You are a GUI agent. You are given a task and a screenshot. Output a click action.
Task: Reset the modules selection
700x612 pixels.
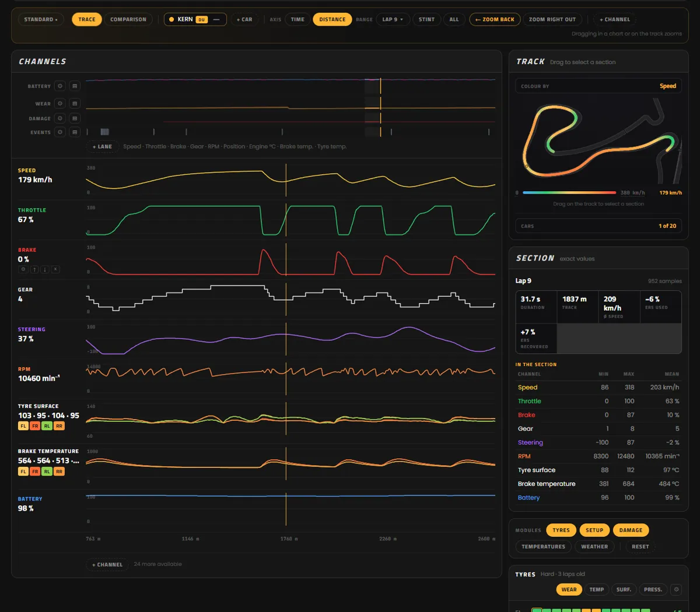pos(640,547)
